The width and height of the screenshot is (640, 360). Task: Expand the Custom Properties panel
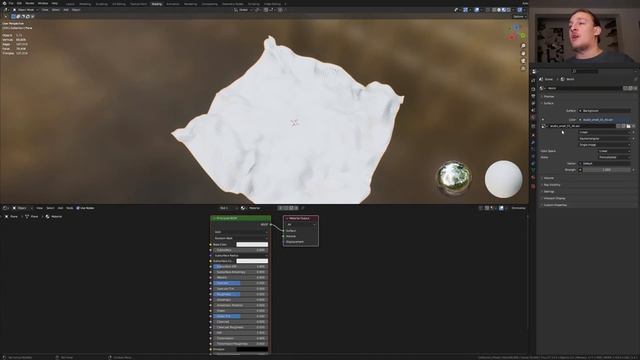[x=587, y=205]
